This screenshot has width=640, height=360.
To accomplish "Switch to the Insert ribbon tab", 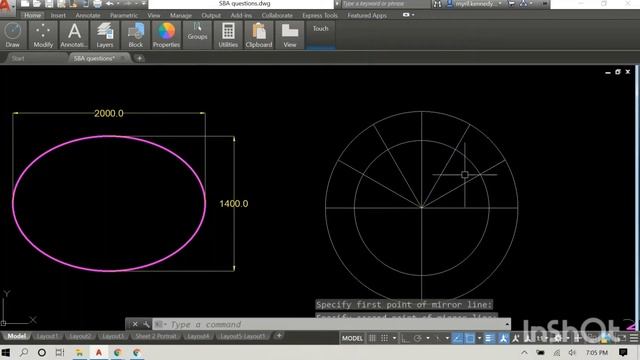I will coord(58,16).
